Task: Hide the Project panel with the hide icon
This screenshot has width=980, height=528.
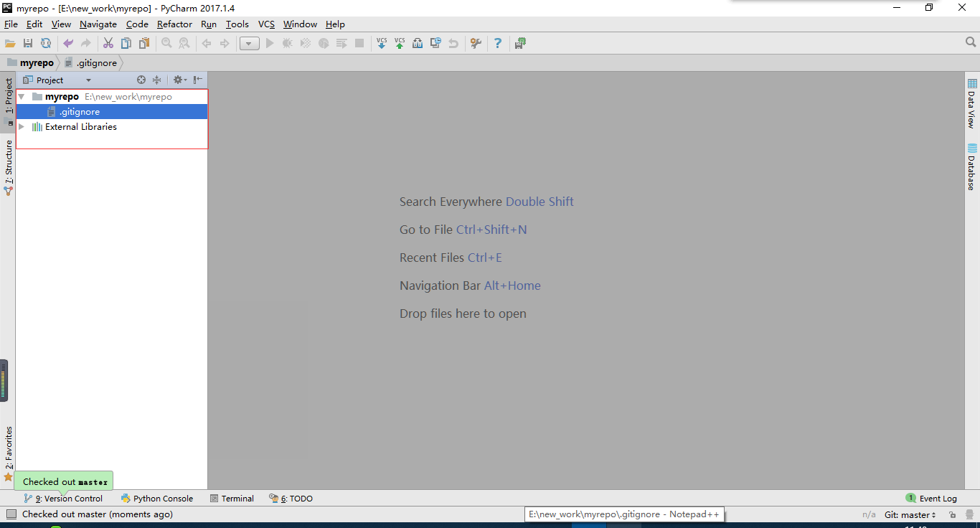Action: 197,80
